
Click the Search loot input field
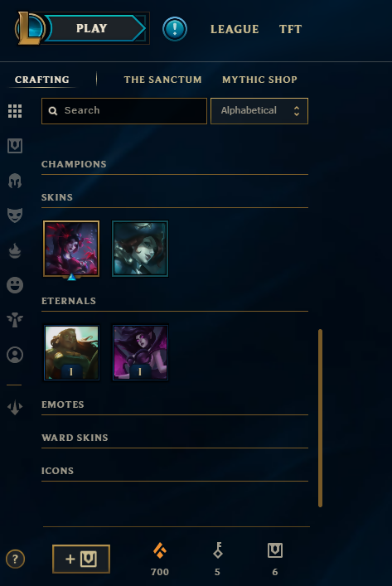tap(124, 110)
